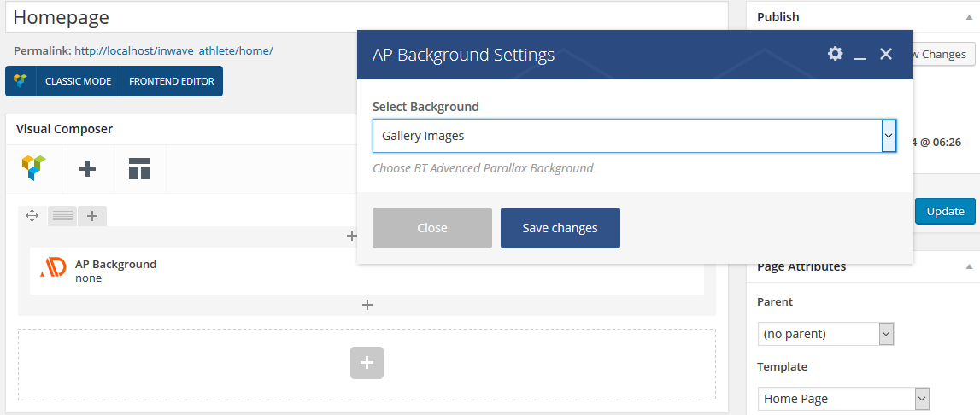Click the Visual Composer logo in the composer toolbar
The height and width of the screenshot is (415, 980).
click(34, 169)
